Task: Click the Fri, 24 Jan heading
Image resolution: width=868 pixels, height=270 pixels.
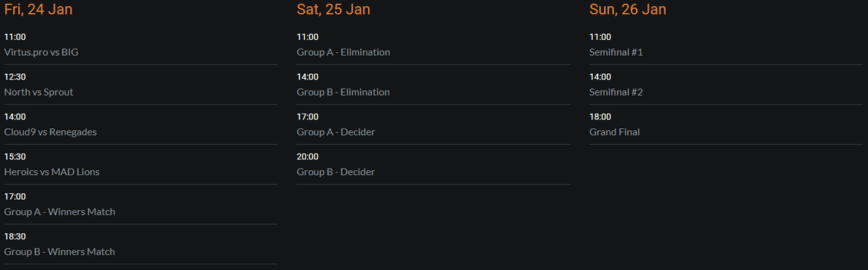Action: click(x=38, y=9)
